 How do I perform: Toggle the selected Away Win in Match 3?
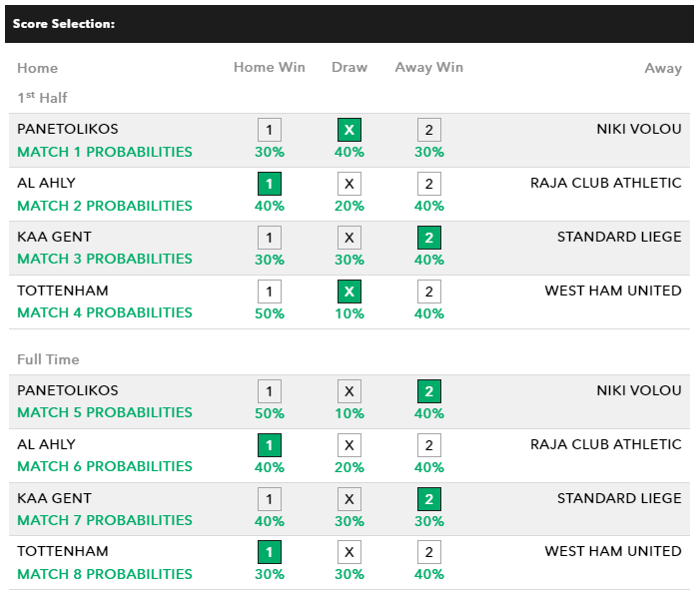(x=428, y=238)
